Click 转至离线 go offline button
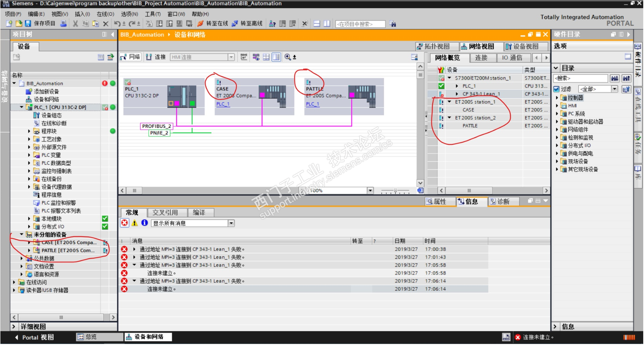This screenshot has height=346, width=644. [247, 24]
